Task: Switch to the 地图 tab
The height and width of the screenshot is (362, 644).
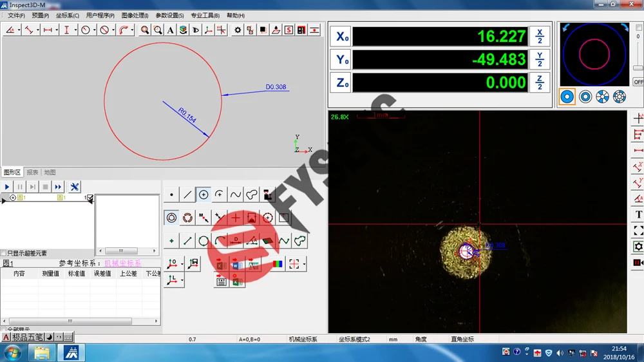Action: [50, 172]
